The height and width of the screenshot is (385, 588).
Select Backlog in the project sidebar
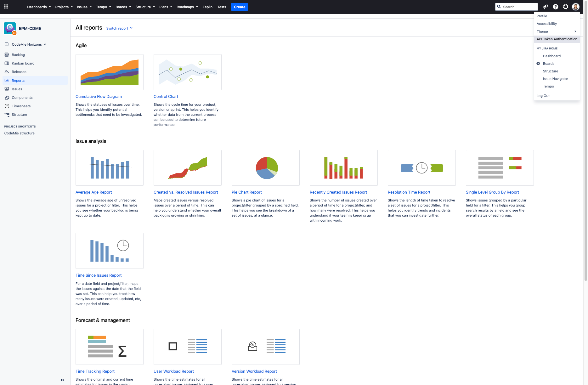pyautogui.click(x=18, y=54)
